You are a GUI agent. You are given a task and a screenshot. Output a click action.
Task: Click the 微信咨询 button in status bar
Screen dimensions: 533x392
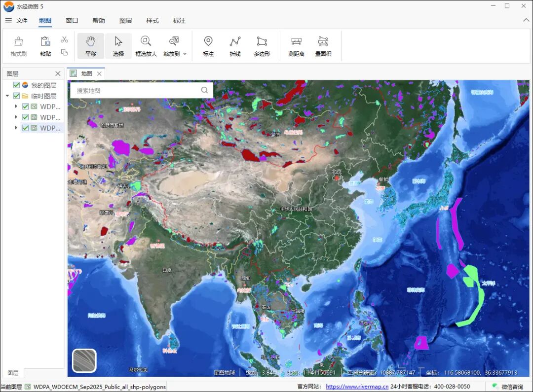(x=508, y=387)
